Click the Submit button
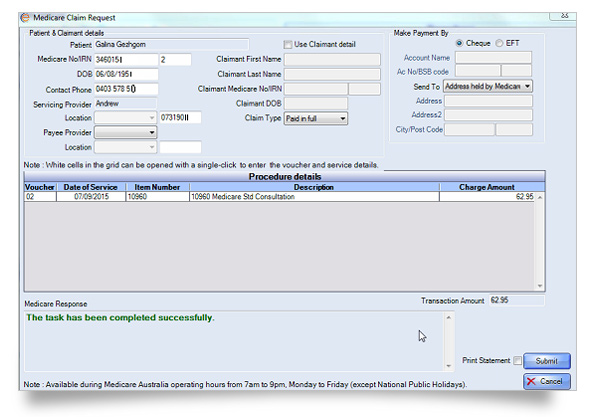 [x=547, y=361]
